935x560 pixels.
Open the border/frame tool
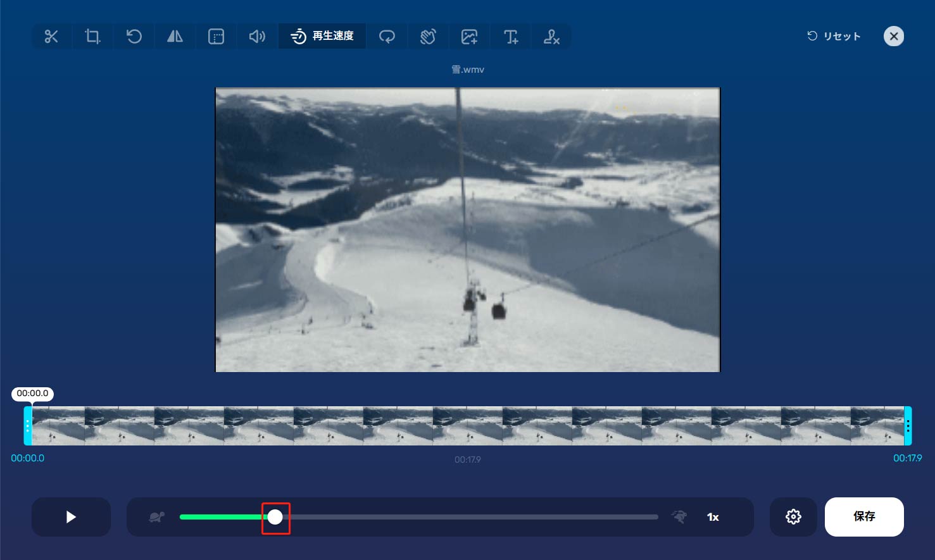[216, 36]
